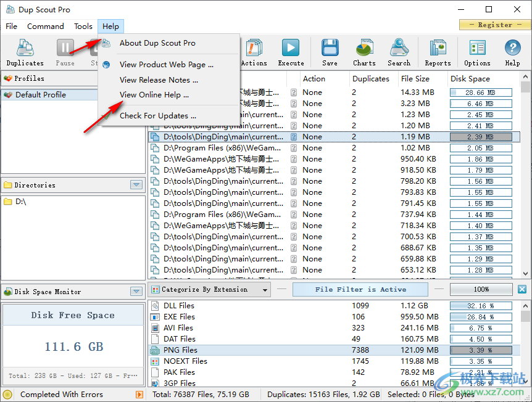Select Check For Updates menu item
532x402 pixels.
(169, 116)
